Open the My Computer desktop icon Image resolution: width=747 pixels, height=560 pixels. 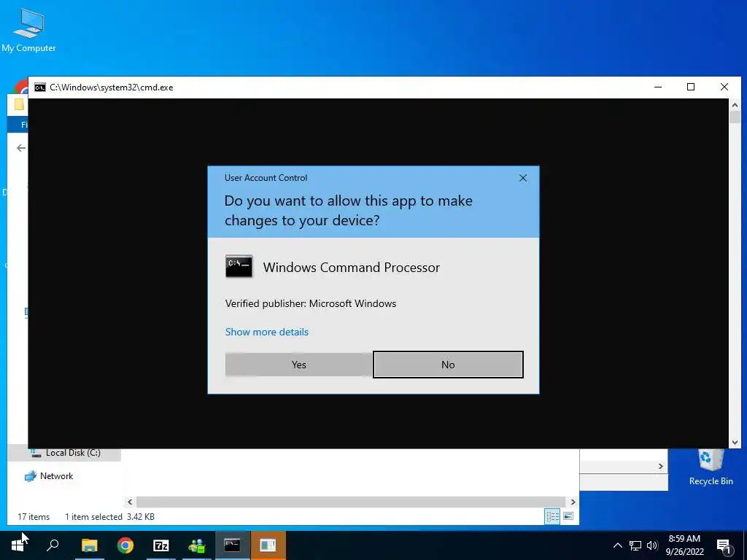click(28, 30)
